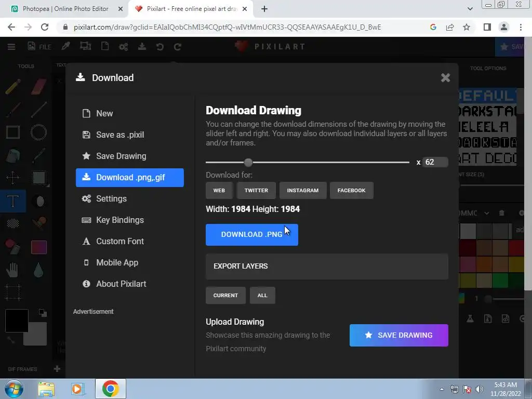
Task: Pick the green palette swatch
Action: coord(500,281)
